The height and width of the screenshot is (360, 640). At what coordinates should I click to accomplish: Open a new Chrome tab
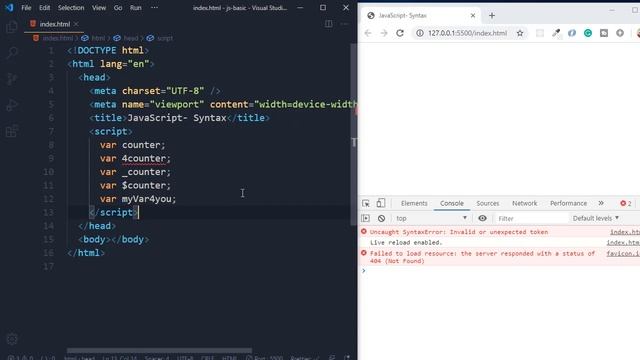(x=491, y=16)
